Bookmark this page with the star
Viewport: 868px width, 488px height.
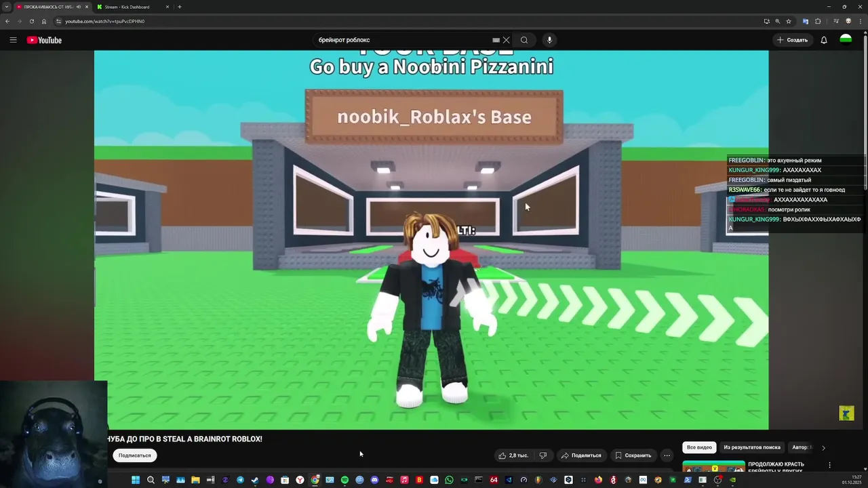(x=789, y=21)
